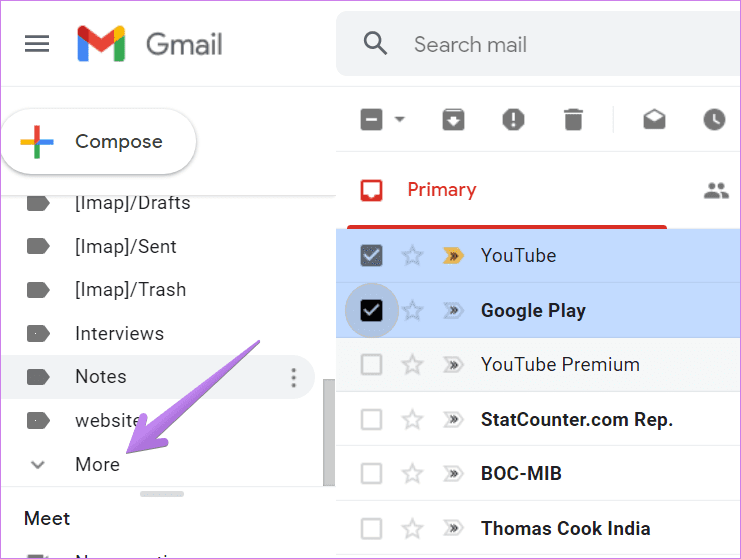Star the Google Play email
The image size is (741, 559).
tap(412, 310)
